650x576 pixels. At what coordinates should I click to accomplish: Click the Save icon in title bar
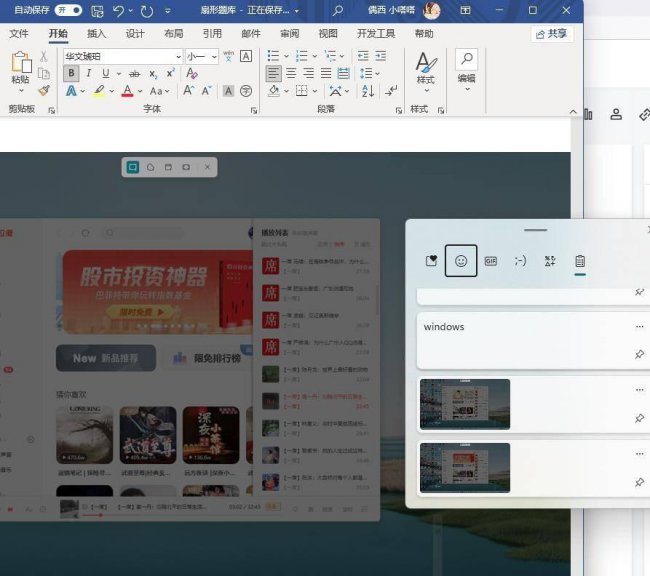tap(97, 10)
